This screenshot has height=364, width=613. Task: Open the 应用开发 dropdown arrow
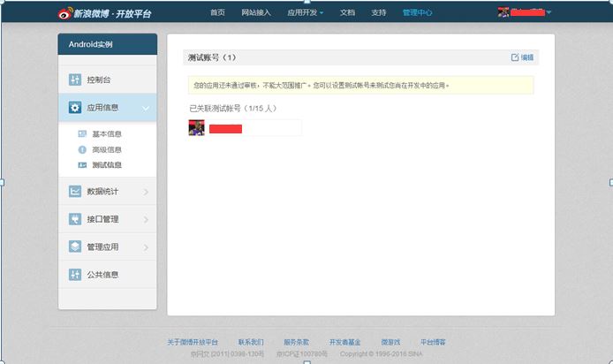tap(322, 13)
